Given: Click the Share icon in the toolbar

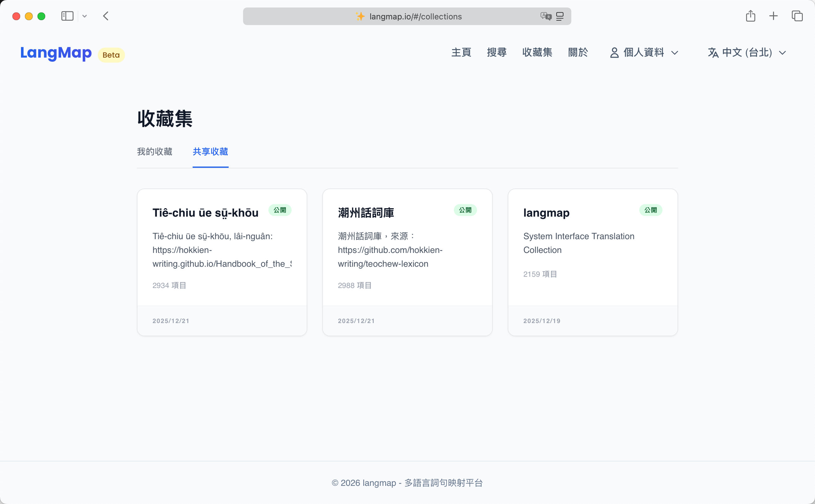Looking at the screenshot, I should click(x=751, y=16).
